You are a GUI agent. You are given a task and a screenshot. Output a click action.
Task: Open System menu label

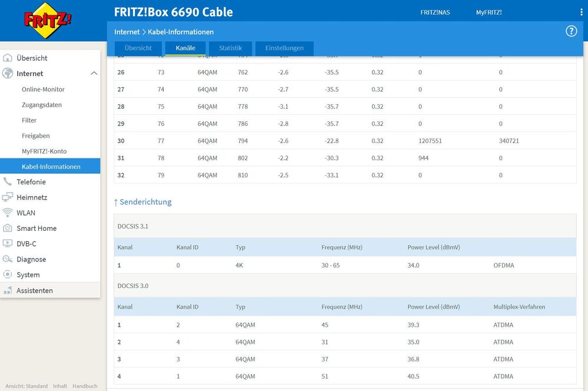(x=28, y=275)
